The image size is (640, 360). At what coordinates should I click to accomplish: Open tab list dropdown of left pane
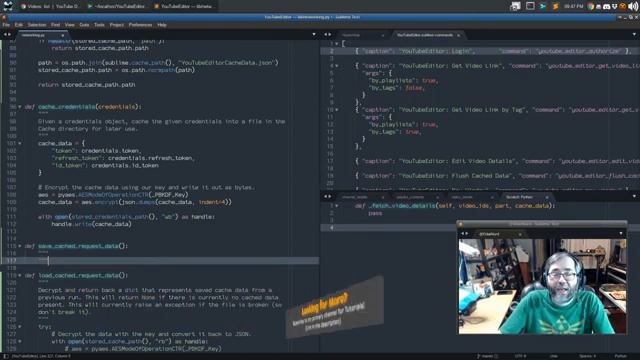tap(314, 35)
